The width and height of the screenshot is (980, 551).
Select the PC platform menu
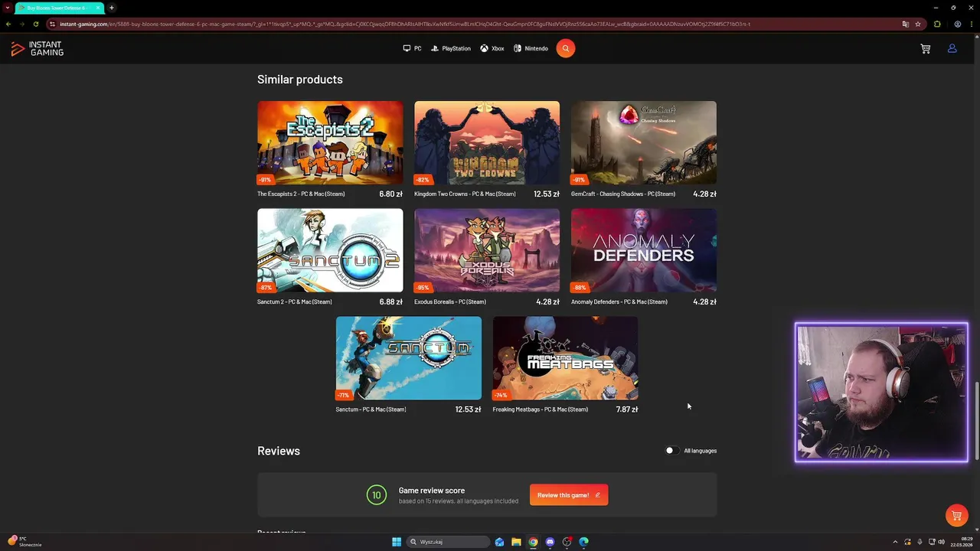[412, 48]
